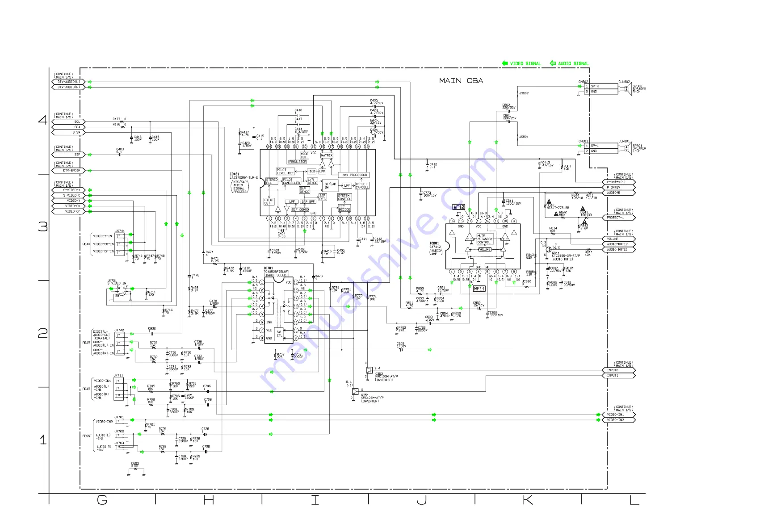This screenshot has height=532, width=760.
Task: Click the AUDIO-MUTE2 signal tag
Action: 619,244
